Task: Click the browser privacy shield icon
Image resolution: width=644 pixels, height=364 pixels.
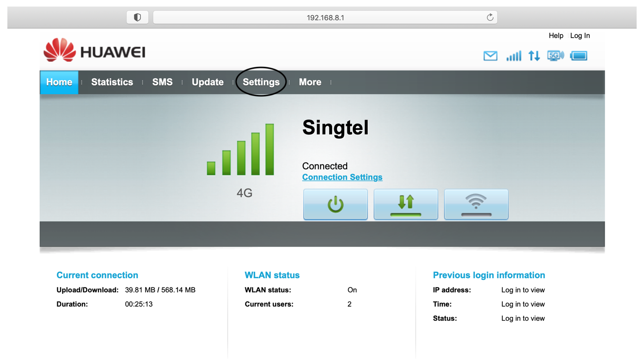Action: [x=137, y=17]
